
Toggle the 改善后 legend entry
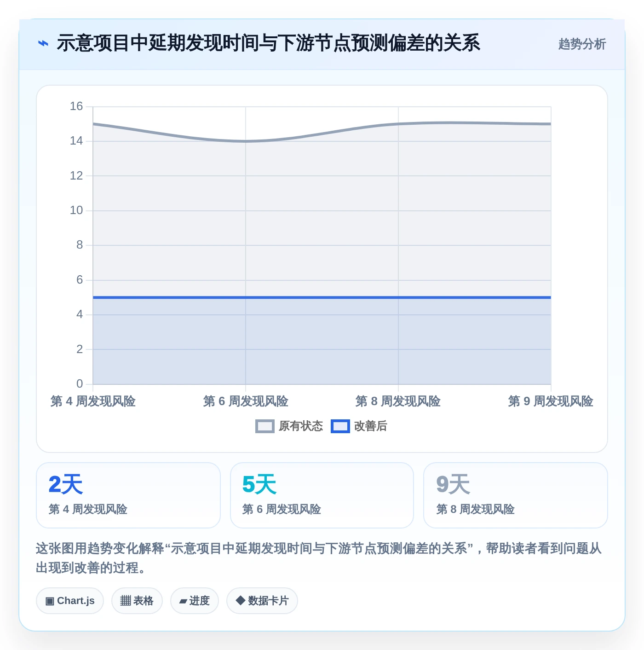pyautogui.click(x=359, y=426)
